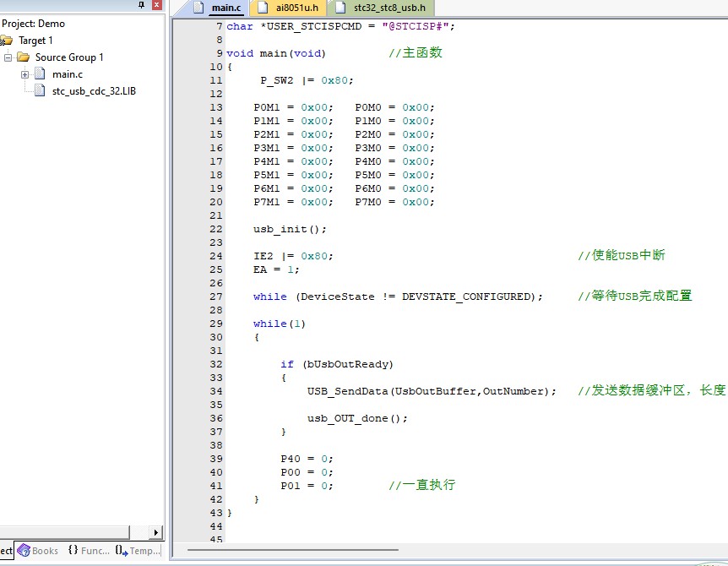This screenshot has height=566, width=728.
Task: Click the stc_usb_cdc_32.LIB file icon
Action: [41, 90]
